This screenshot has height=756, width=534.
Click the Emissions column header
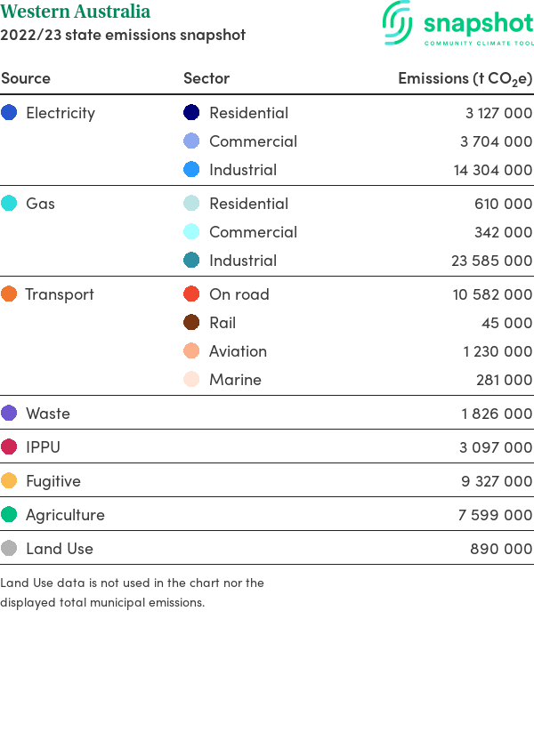[x=465, y=78]
